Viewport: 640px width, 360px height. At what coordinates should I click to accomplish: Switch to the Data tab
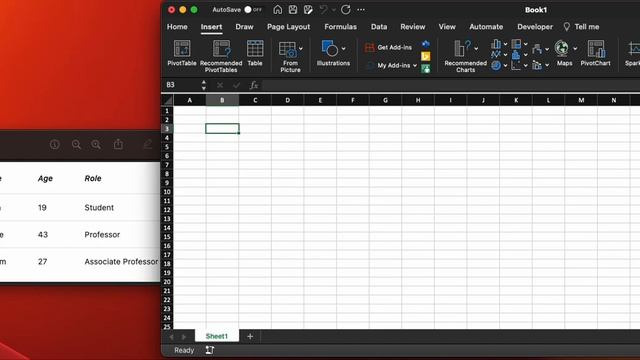[x=379, y=27]
